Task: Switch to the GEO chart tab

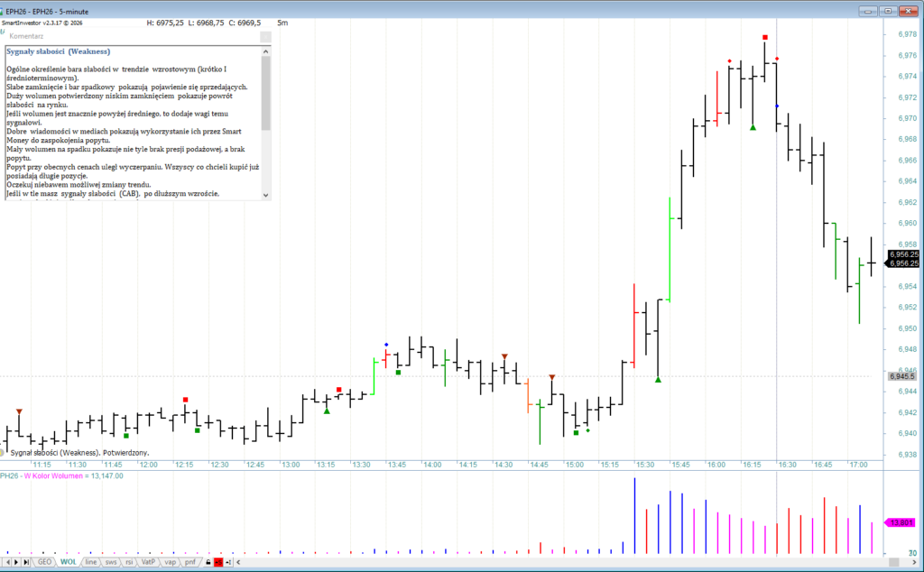Action: (x=45, y=562)
